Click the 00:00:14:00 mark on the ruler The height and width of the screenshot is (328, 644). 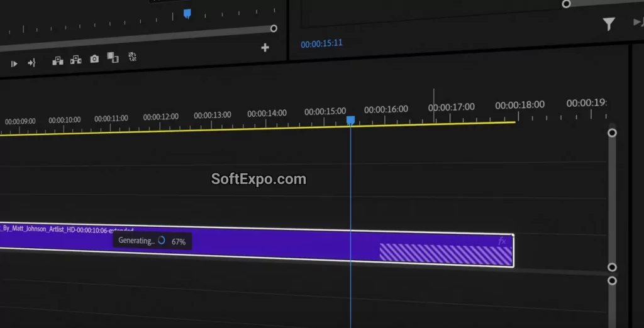tap(267, 113)
